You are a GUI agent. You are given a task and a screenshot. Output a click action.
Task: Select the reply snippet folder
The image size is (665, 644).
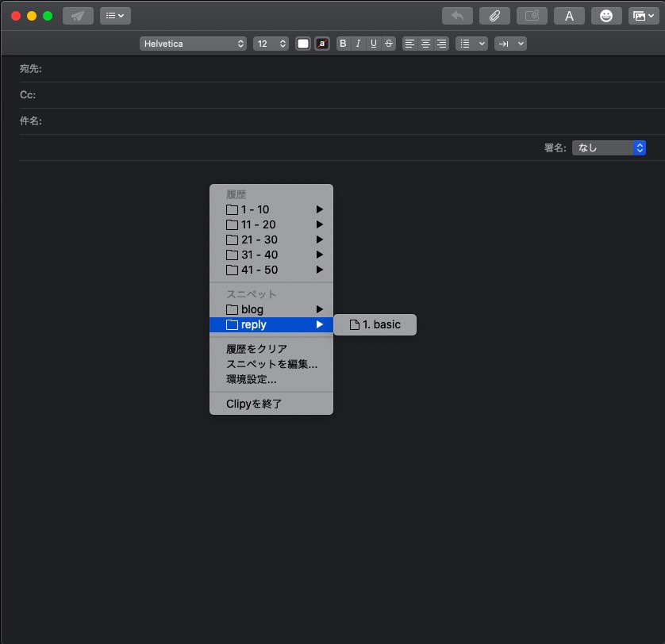(x=271, y=324)
